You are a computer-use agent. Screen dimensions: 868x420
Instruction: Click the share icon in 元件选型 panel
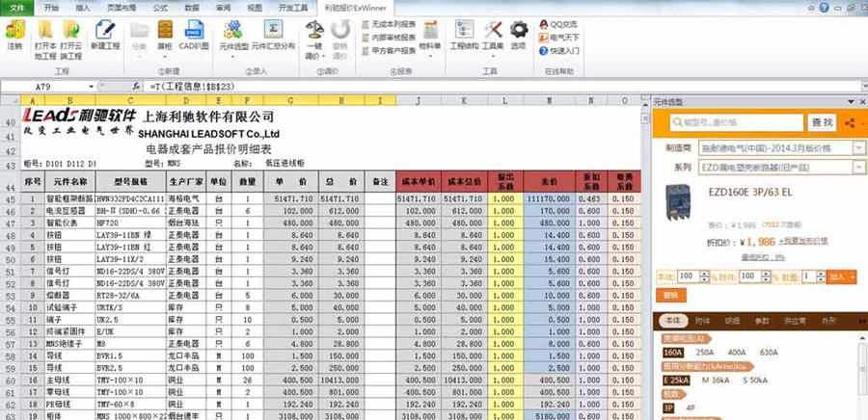(850, 123)
